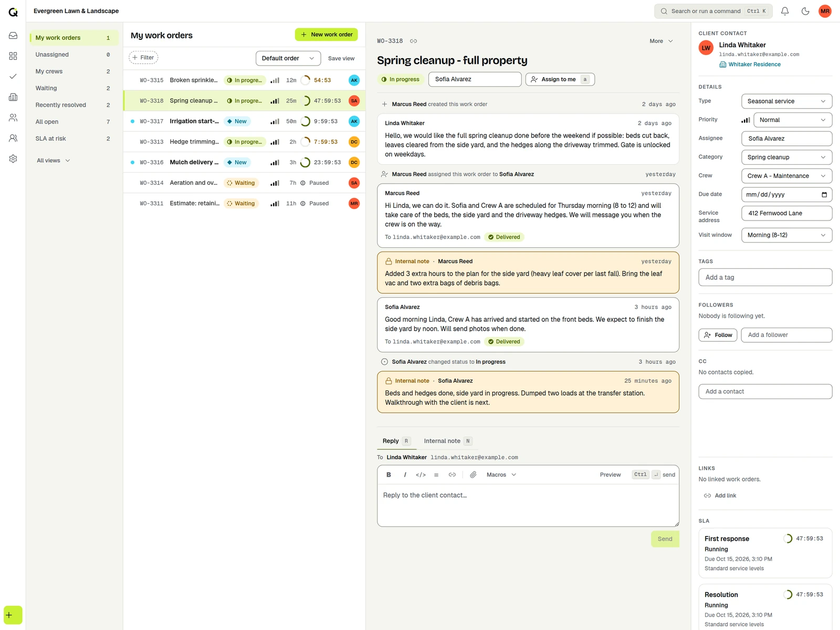This screenshot has width=840, height=630.
Task: Click priority bars icon on WO-3317 row
Action: point(275,121)
